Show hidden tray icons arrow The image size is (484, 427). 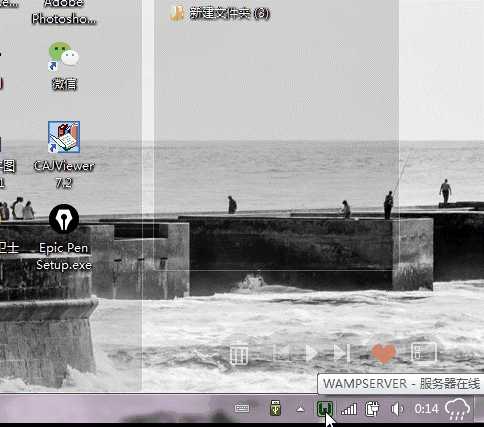tap(300, 409)
